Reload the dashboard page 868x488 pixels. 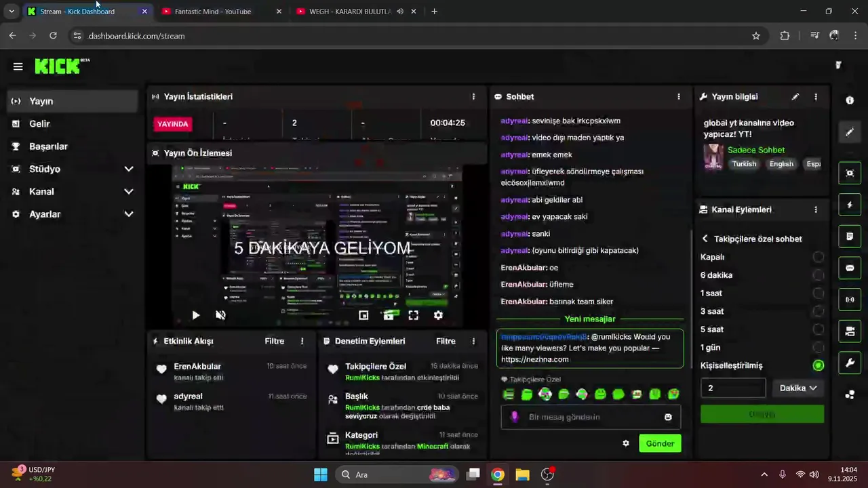click(53, 36)
